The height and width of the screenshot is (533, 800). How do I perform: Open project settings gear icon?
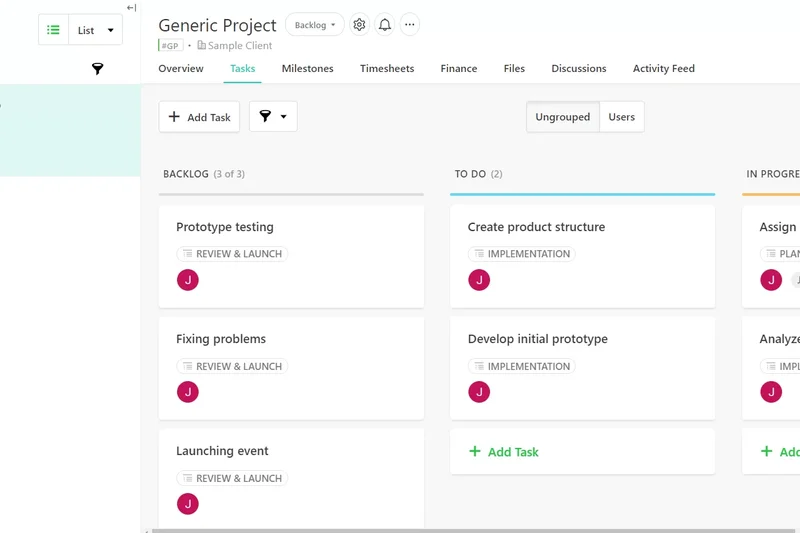coord(359,25)
